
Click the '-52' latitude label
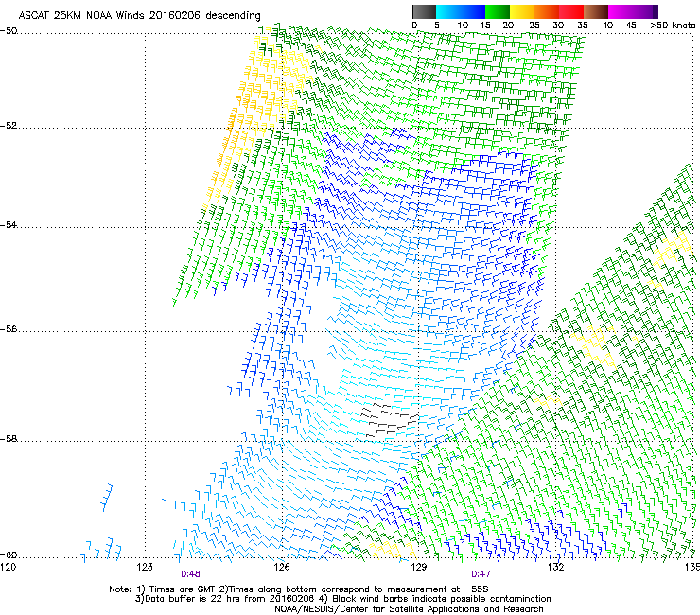pyautogui.click(x=9, y=126)
